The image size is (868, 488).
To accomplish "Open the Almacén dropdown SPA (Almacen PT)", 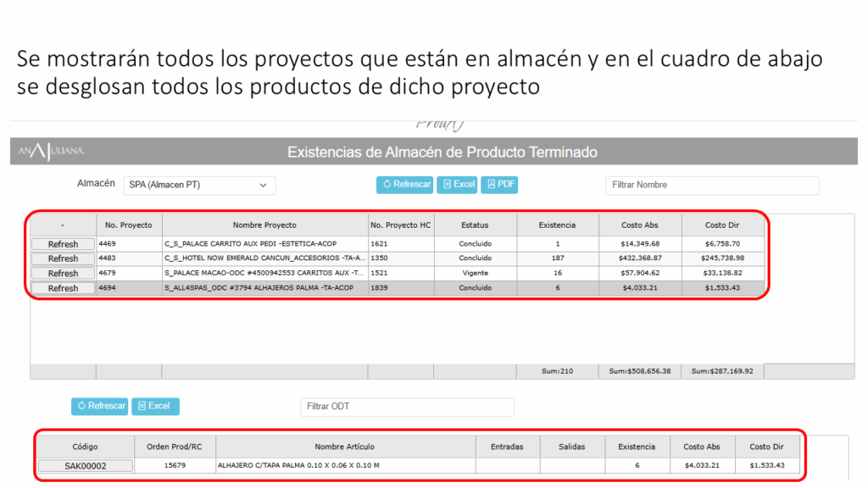I will (199, 185).
